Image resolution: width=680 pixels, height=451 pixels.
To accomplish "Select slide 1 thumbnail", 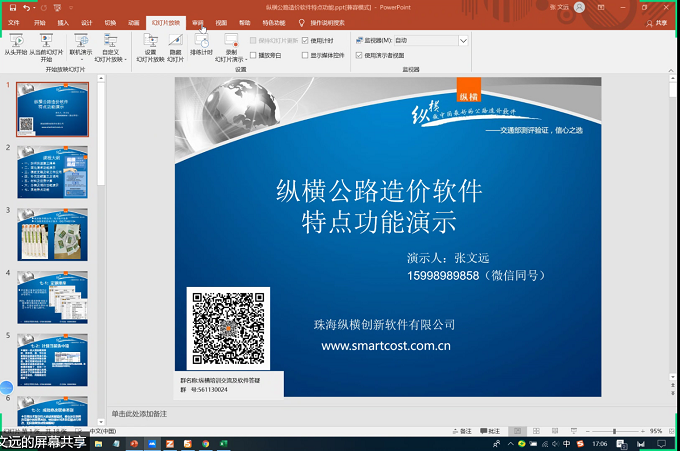I will 52,109.
